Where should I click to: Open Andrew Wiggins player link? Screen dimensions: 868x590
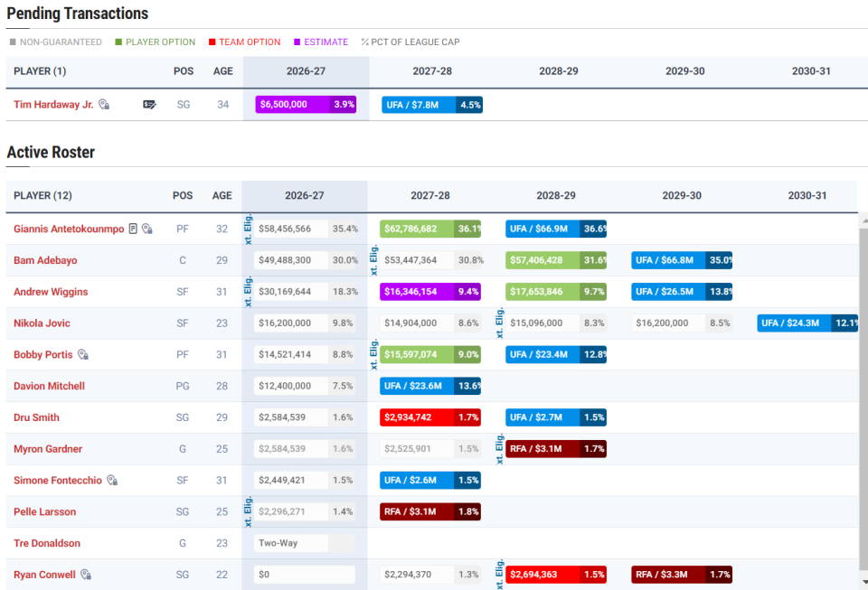coord(51,292)
